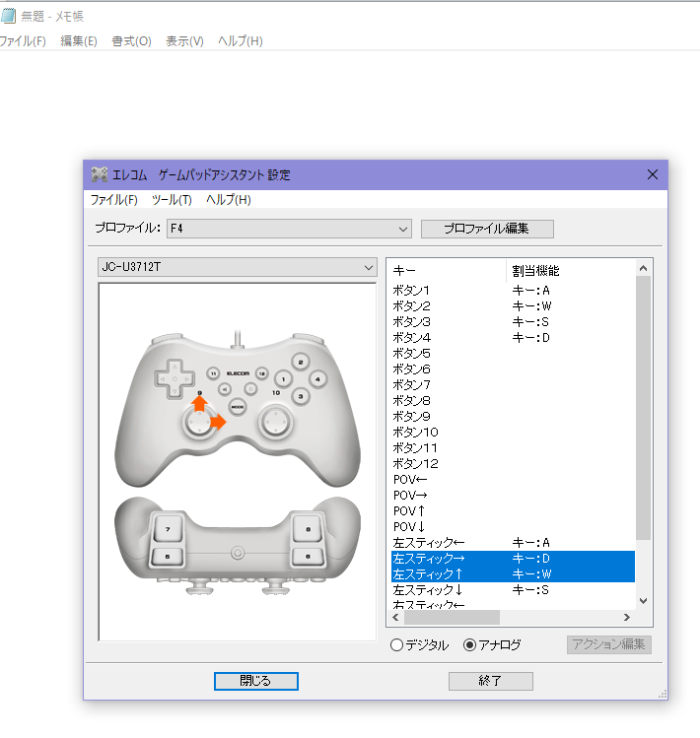Click the left analog stick on gamepad image
The height and width of the screenshot is (738, 700).
coord(199,423)
